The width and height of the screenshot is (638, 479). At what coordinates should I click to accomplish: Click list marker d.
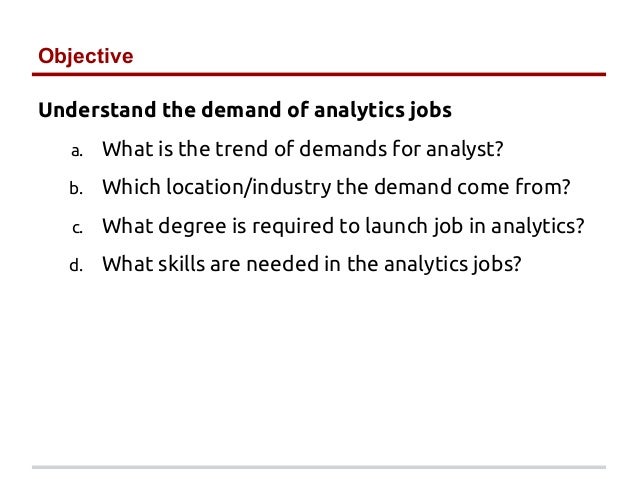76,266
